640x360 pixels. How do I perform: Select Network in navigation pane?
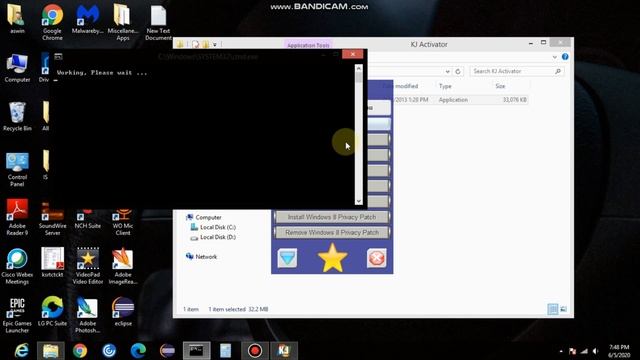pos(206,257)
